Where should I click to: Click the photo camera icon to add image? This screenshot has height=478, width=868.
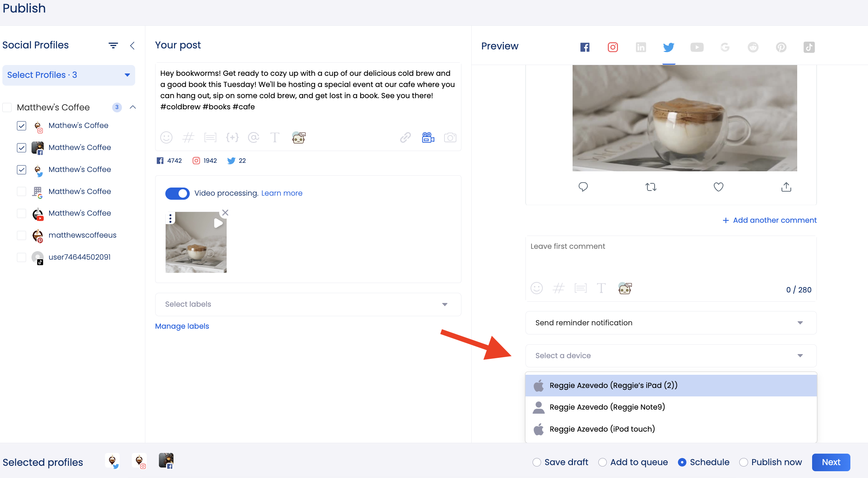[450, 137]
